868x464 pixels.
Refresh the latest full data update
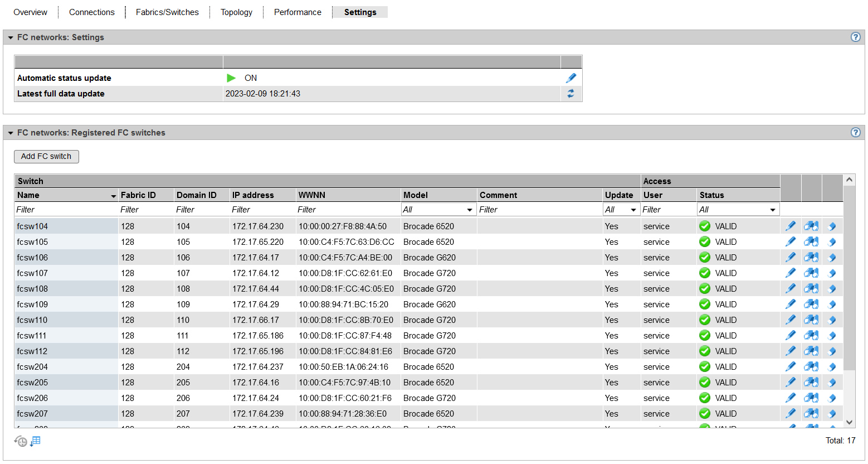click(x=571, y=94)
